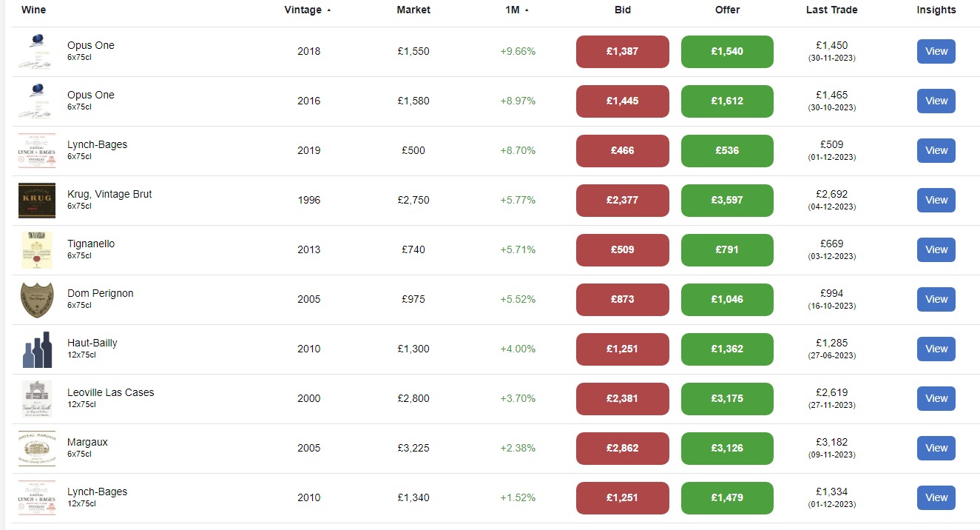Click the Dom Perignon shield label icon

pyautogui.click(x=37, y=300)
